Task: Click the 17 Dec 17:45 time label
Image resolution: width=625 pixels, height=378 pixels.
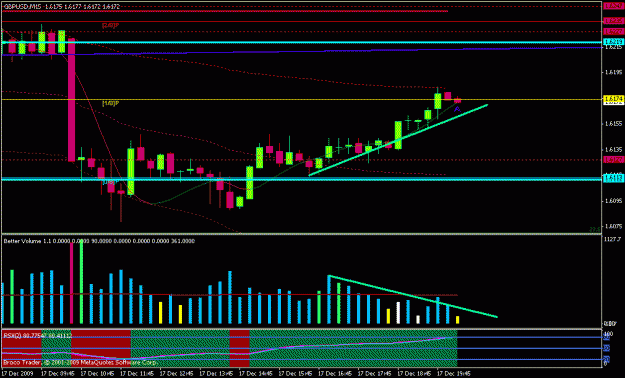Action: click(x=375, y=374)
